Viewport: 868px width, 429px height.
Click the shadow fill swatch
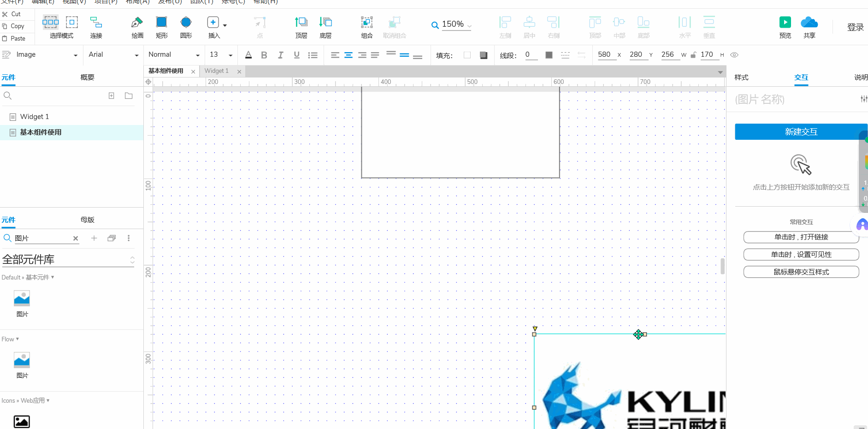pos(484,55)
